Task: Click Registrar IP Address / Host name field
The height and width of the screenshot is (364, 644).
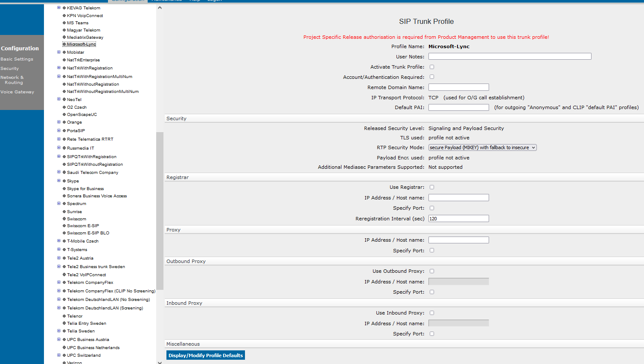Action: pyautogui.click(x=459, y=198)
